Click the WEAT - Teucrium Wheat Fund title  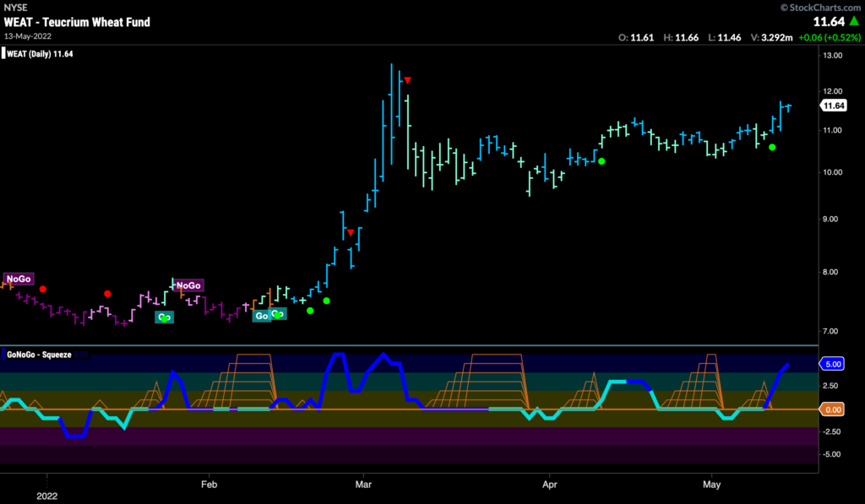click(x=77, y=22)
